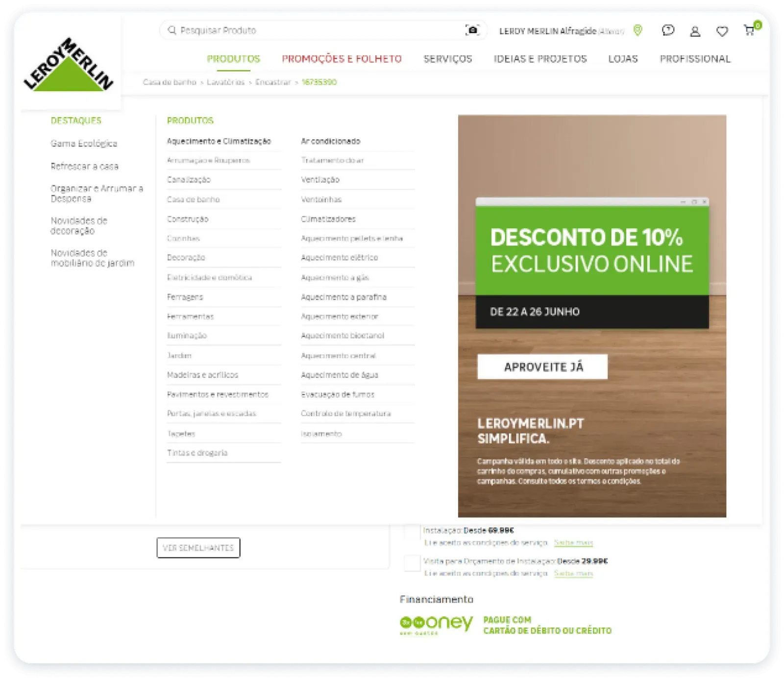Open Aquecimento a parafina subcategory
Viewport: 784px width, 680px height.
(343, 297)
